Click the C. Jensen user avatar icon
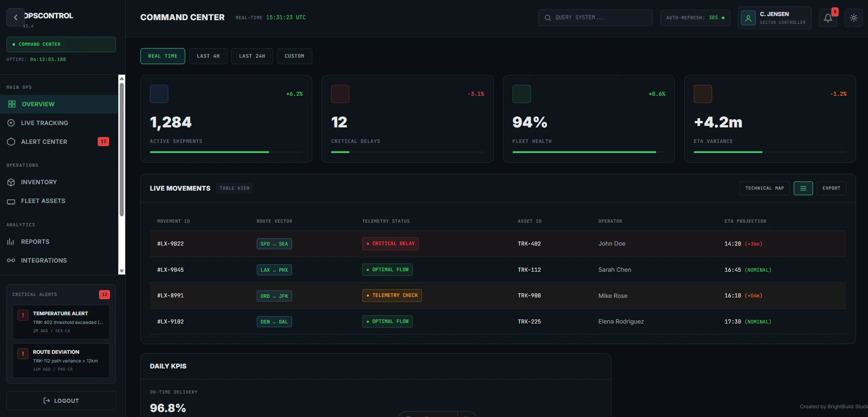868x417 pixels. 748,18
